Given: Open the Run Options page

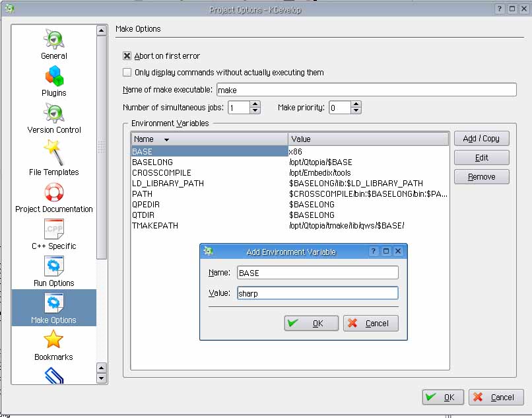Looking at the screenshot, I should 54,271.
